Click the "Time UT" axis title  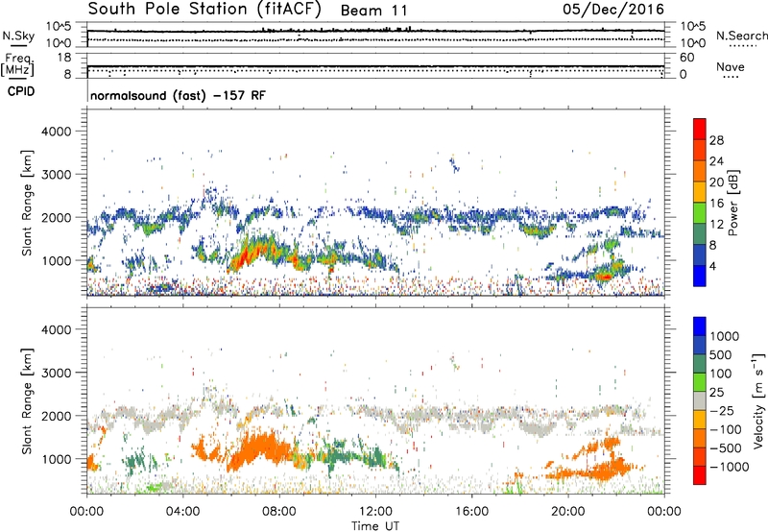375,526
